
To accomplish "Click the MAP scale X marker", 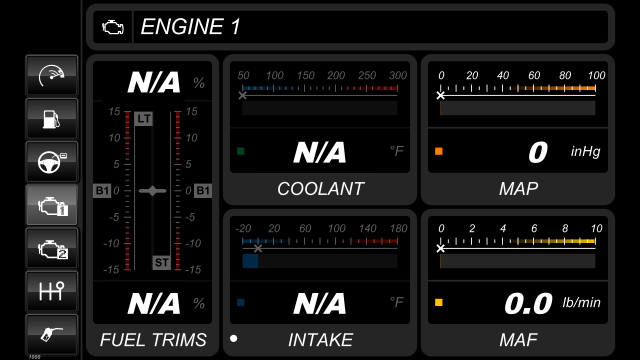I will (x=440, y=96).
